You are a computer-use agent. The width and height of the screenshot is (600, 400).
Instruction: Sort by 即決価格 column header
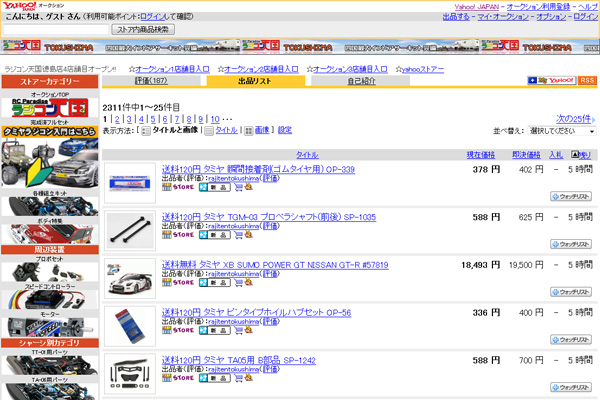point(526,155)
